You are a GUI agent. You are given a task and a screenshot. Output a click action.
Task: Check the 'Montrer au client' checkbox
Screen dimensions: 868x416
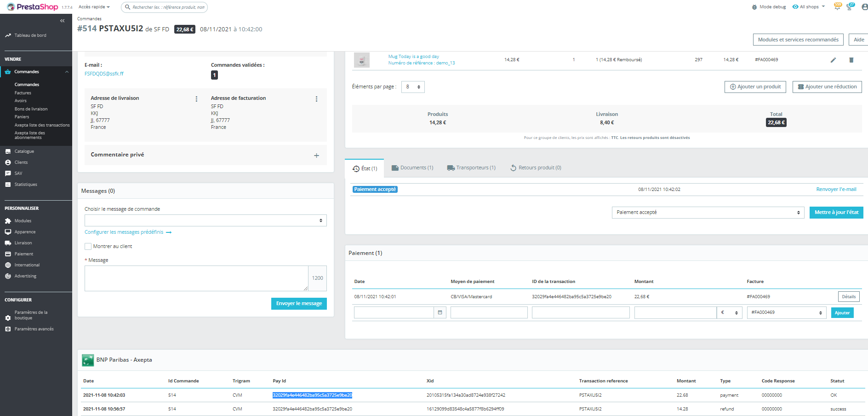click(x=88, y=247)
